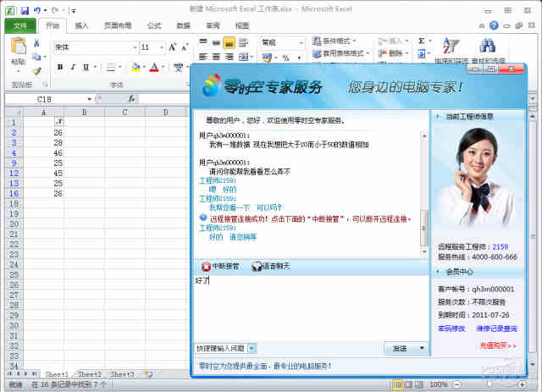Image resolution: width=542 pixels, height=392 pixels.
Task: Click engineer number 2159 link
Action: point(501,247)
